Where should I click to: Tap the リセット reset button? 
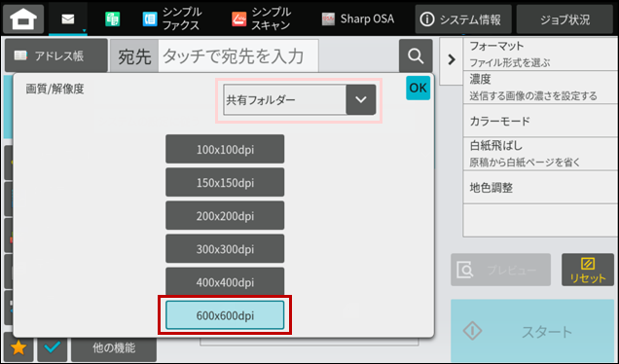588,270
